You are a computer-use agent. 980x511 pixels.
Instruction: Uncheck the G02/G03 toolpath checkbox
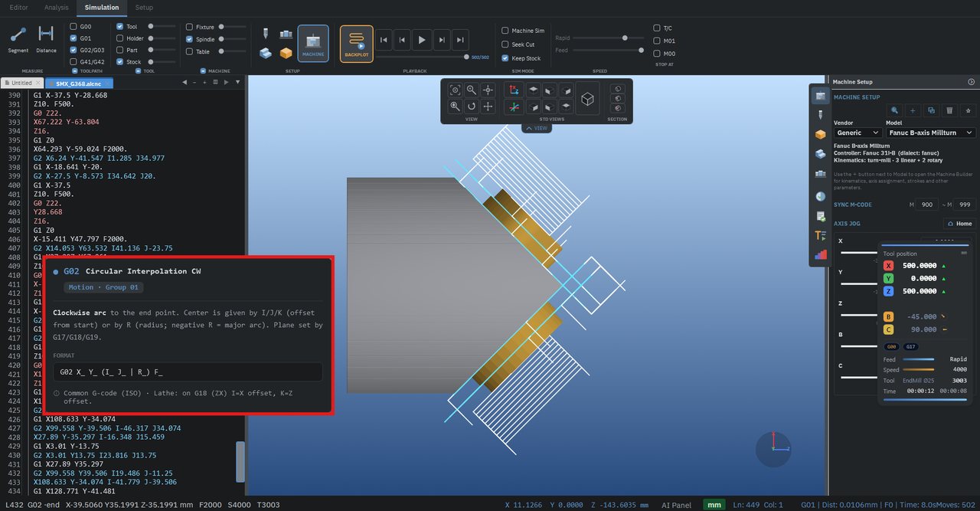pyautogui.click(x=73, y=50)
